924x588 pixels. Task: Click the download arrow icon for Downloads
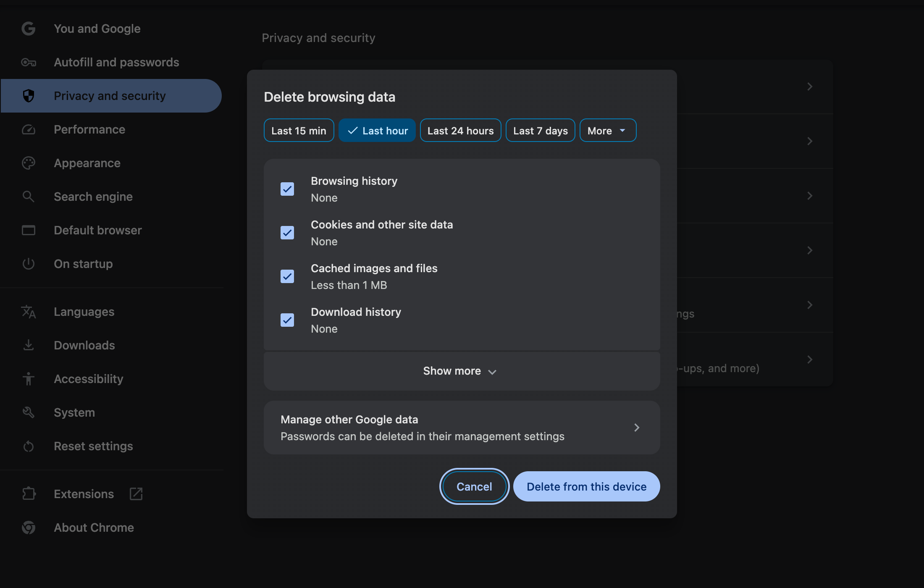click(29, 345)
